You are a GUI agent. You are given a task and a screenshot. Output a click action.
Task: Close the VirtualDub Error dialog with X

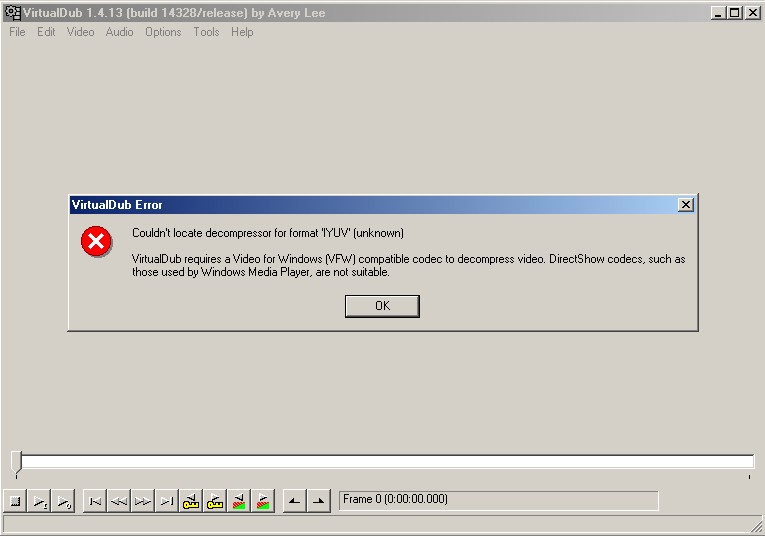pos(685,204)
